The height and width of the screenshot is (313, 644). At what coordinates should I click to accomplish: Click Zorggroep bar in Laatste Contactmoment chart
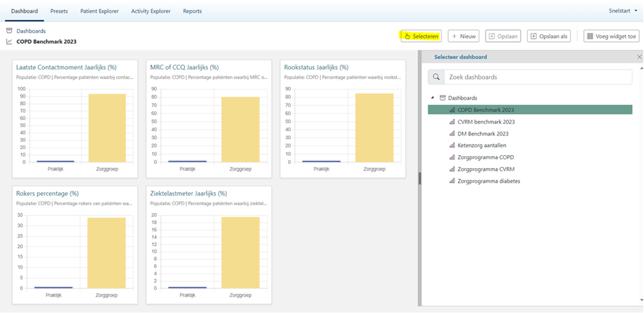(x=107, y=128)
